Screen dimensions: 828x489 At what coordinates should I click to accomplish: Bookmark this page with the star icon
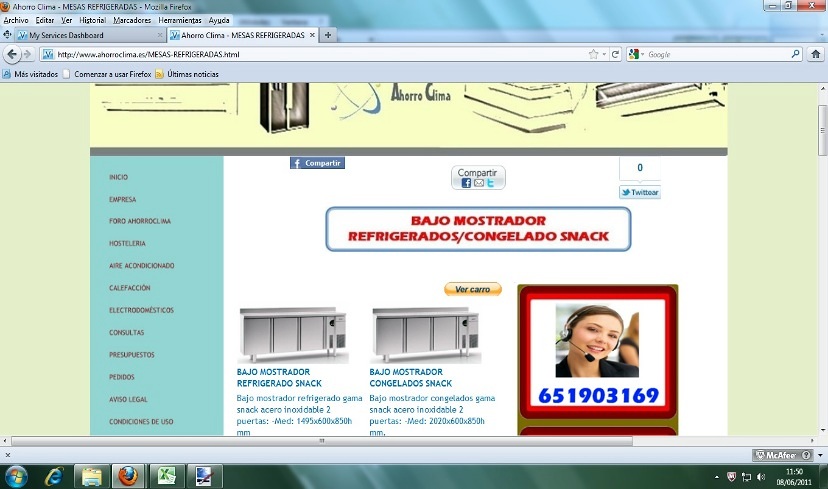point(593,54)
